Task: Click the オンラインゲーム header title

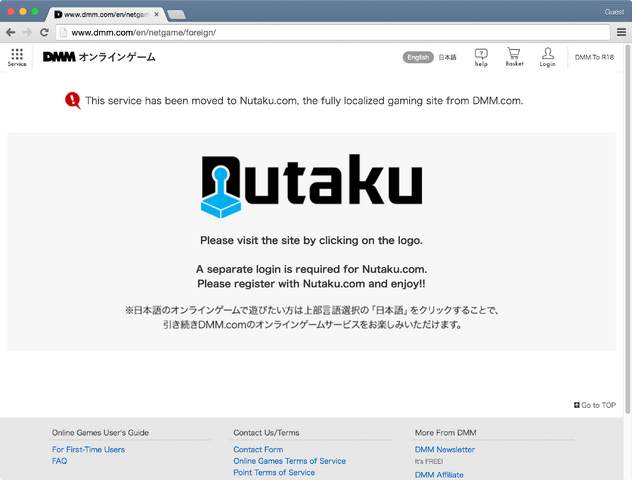Action: pyautogui.click(x=117, y=57)
